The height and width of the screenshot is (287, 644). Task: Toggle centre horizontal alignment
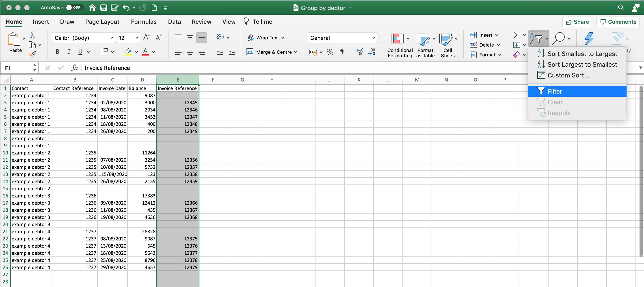point(190,52)
